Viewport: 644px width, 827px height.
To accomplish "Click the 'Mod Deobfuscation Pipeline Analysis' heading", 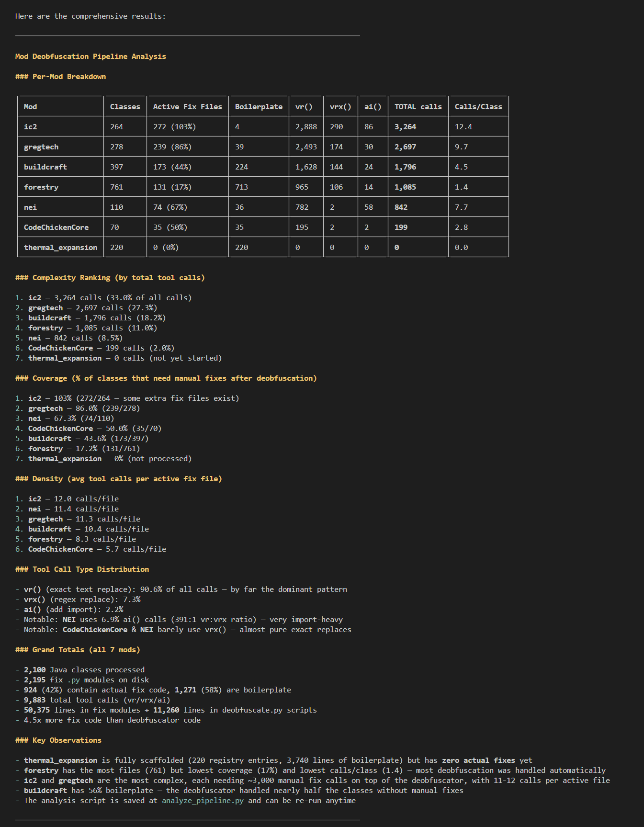I will pyautogui.click(x=90, y=57).
